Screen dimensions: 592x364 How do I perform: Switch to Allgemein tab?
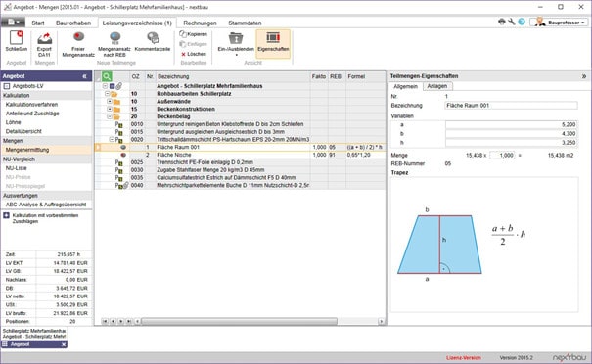[x=405, y=86]
